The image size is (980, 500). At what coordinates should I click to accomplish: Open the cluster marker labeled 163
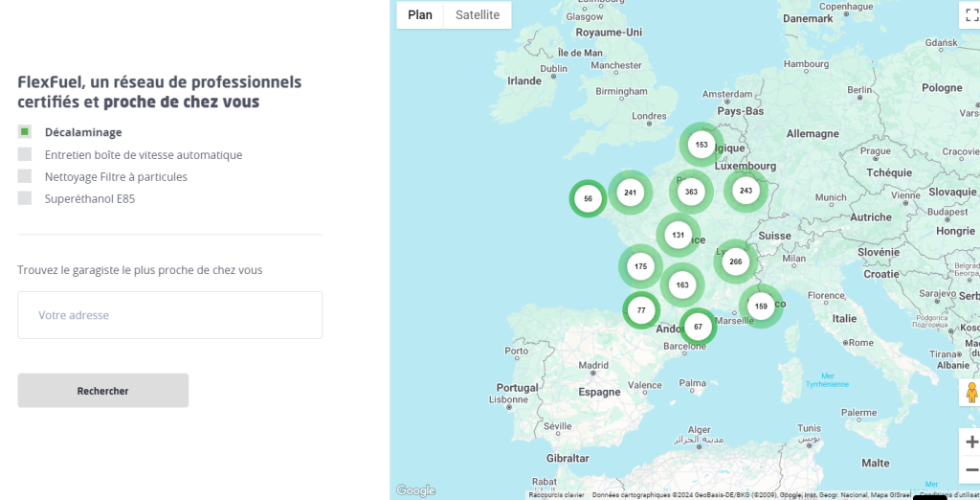tap(681, 284)
